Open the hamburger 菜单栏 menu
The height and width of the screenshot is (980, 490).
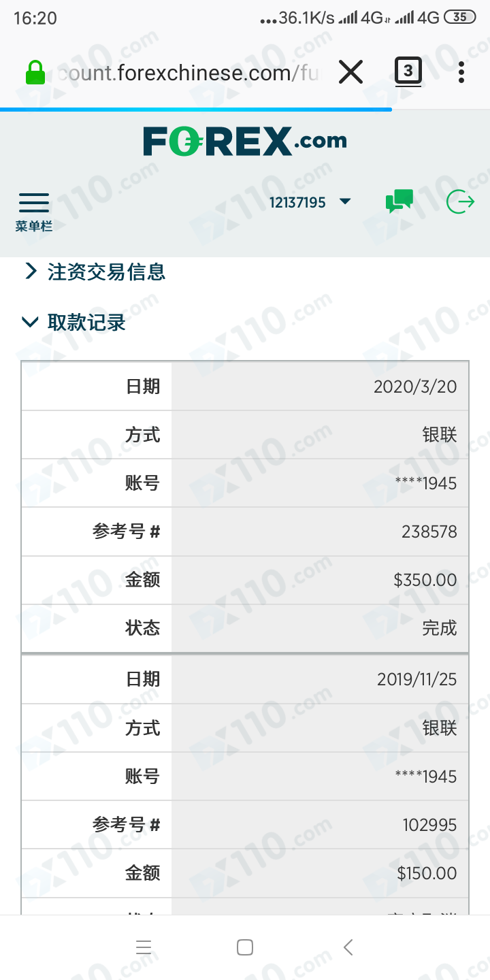click(x=34, y=212)
